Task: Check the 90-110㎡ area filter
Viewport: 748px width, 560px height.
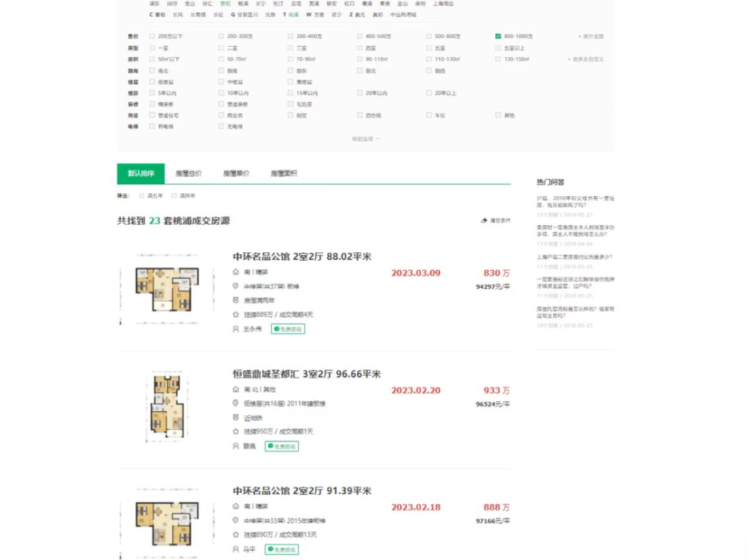Action: click(359, 59)
